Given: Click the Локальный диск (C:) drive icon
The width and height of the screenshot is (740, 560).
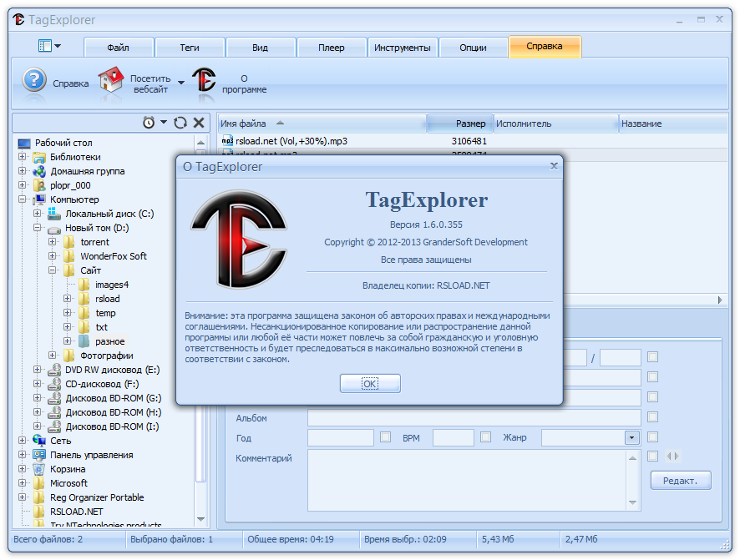Looking at the screenshot, I should click(54, 214).
